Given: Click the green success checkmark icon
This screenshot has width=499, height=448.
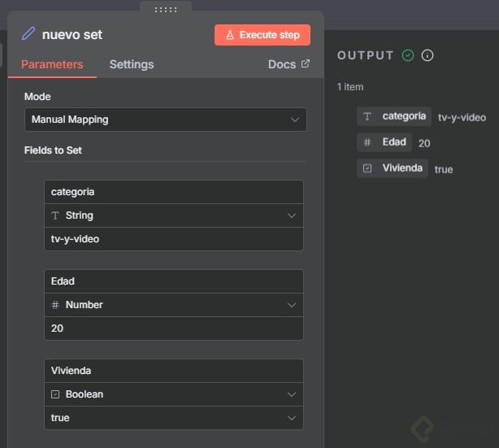Looking at the screenshot, I should pos(408,55).
